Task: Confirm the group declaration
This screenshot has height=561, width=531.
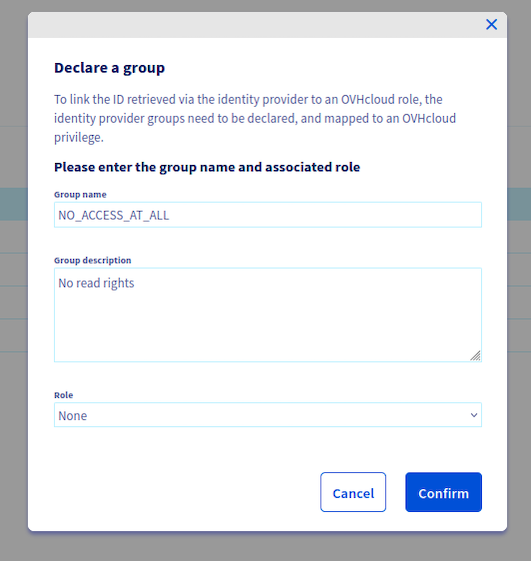Action: (443, 492)
